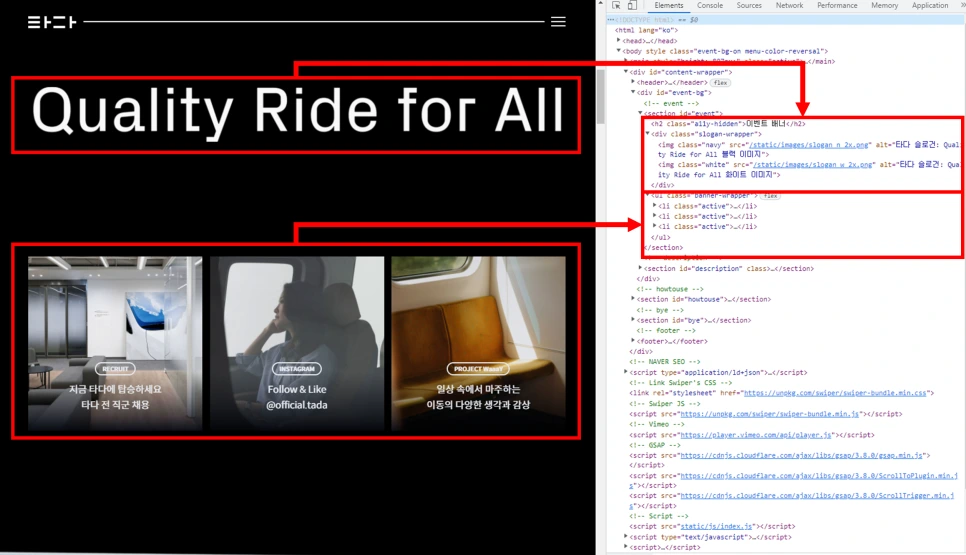Select the howtouse comment line
Screen dimensions: 966x555
[x=670, y=289]
